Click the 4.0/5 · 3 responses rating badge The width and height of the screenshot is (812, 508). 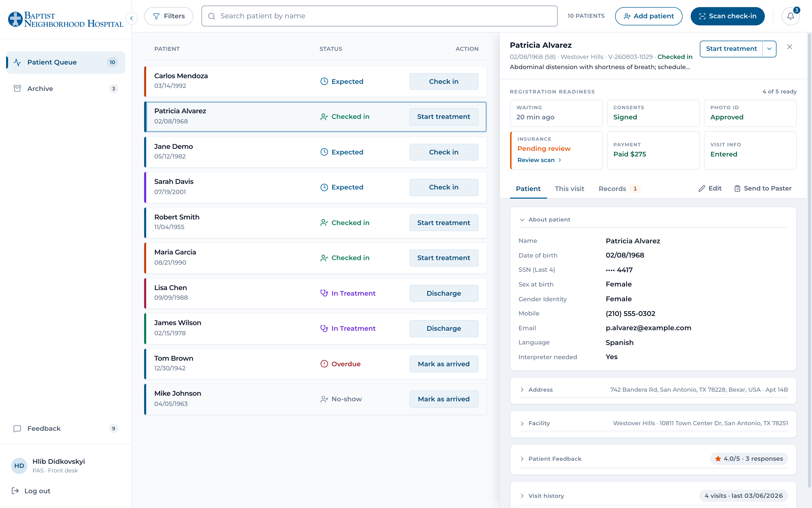[749, 459]
